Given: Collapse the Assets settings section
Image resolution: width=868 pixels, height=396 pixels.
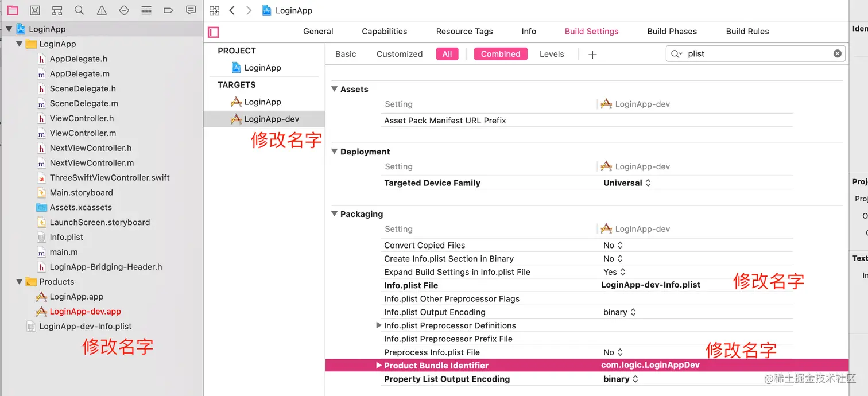Looking at the screenshot, I should coord(335,89).
